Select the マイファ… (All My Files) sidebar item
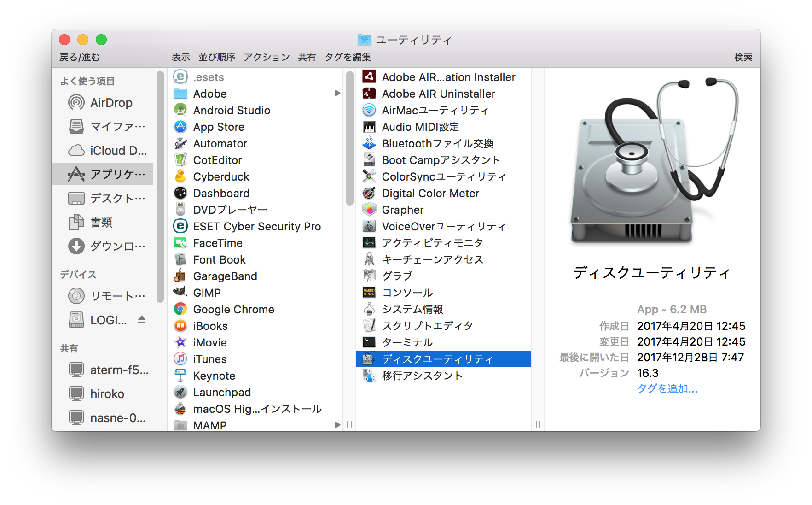This screenshot has width=812, height=505. coord(102,126)
